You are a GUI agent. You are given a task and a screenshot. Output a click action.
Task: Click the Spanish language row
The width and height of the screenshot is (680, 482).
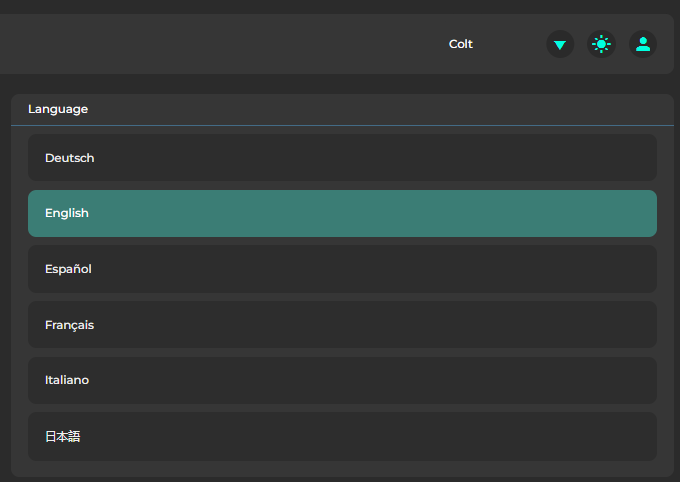(x=342, y=269)
